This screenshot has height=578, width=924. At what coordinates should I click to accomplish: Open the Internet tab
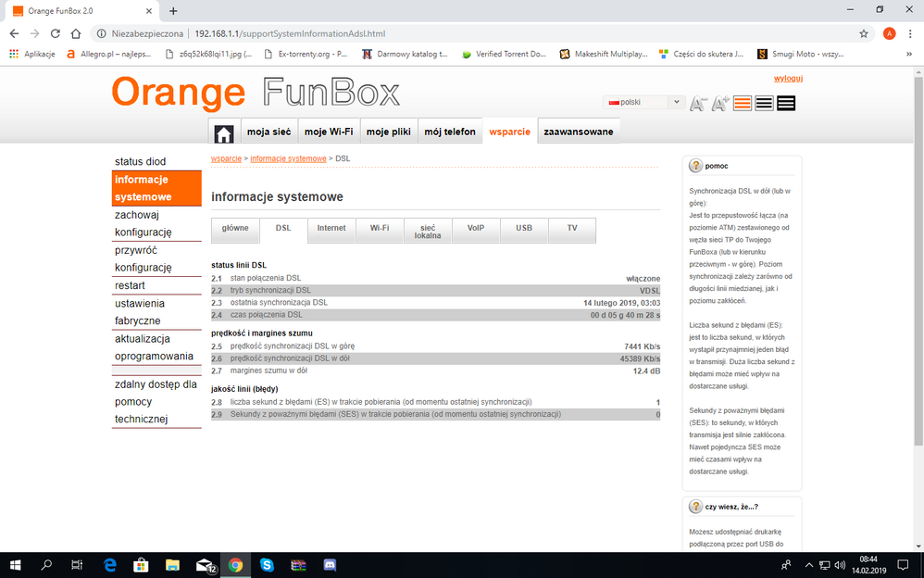331,228
